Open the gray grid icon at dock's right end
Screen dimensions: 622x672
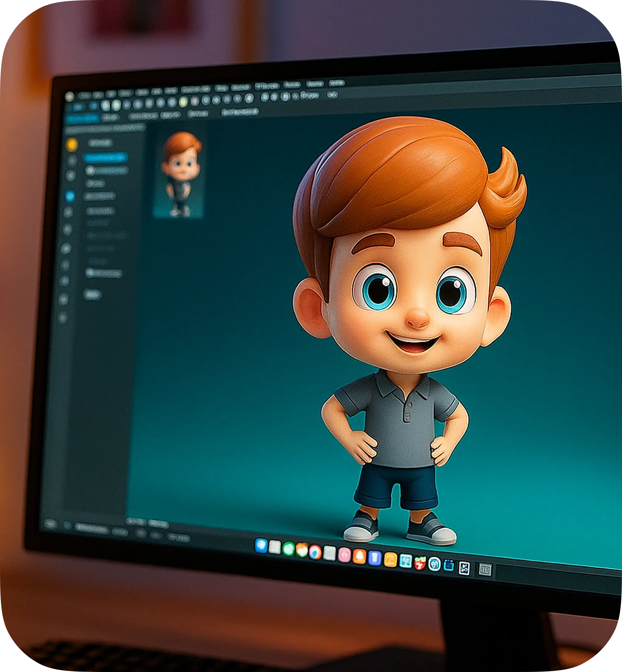485,570
